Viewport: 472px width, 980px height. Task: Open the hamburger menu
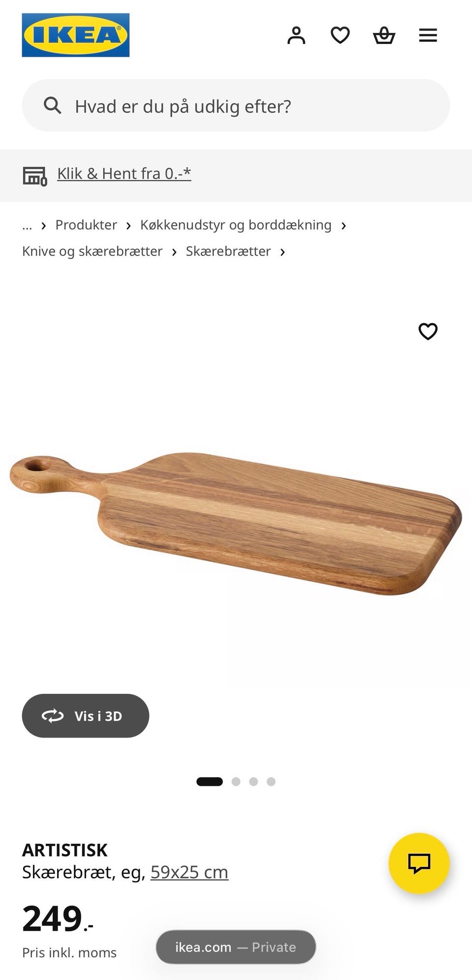coord(428,35)
